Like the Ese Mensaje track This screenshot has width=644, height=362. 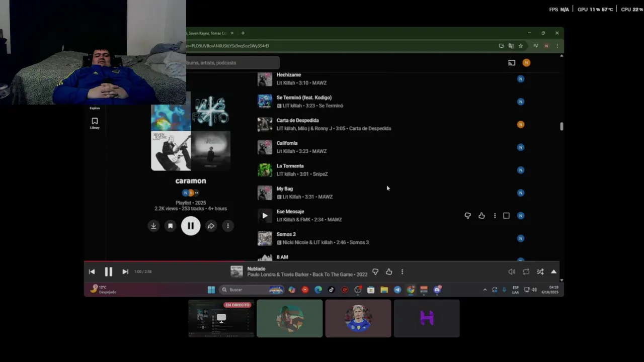[x=481, y=216]
